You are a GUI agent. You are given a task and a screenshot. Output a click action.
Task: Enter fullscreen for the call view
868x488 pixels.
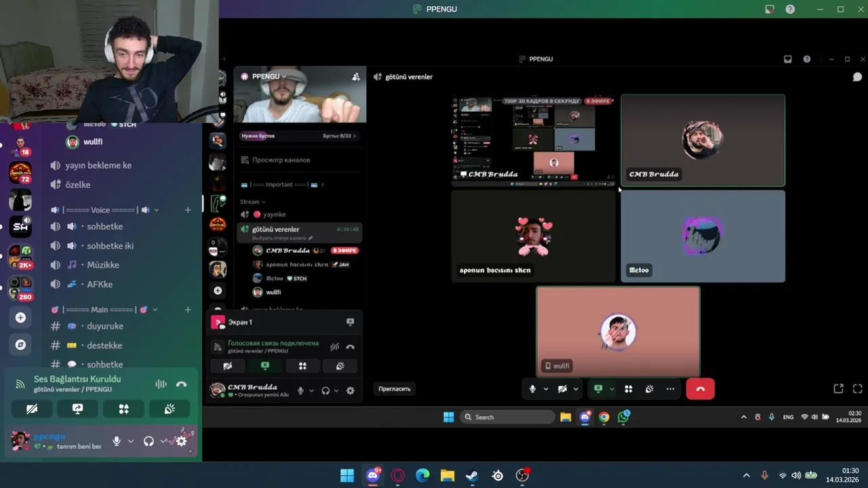[858, 389]
